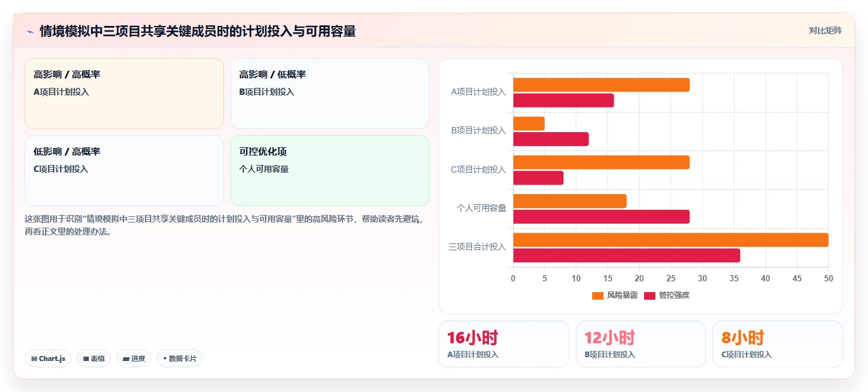
Task: Select the 高影响 / 高概率 card
Action: tap(124, 94)
